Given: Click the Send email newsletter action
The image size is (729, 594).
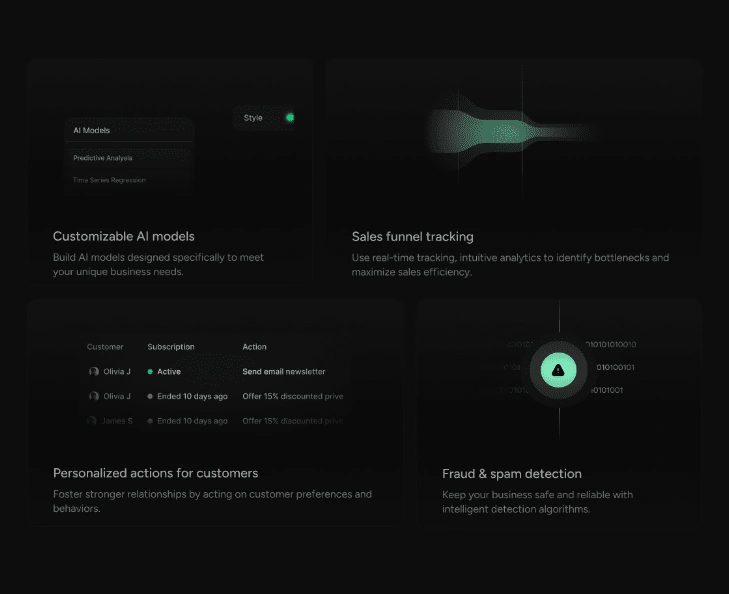Looking at the screenshot, I should pyautogui.click(x=284, y=371).
